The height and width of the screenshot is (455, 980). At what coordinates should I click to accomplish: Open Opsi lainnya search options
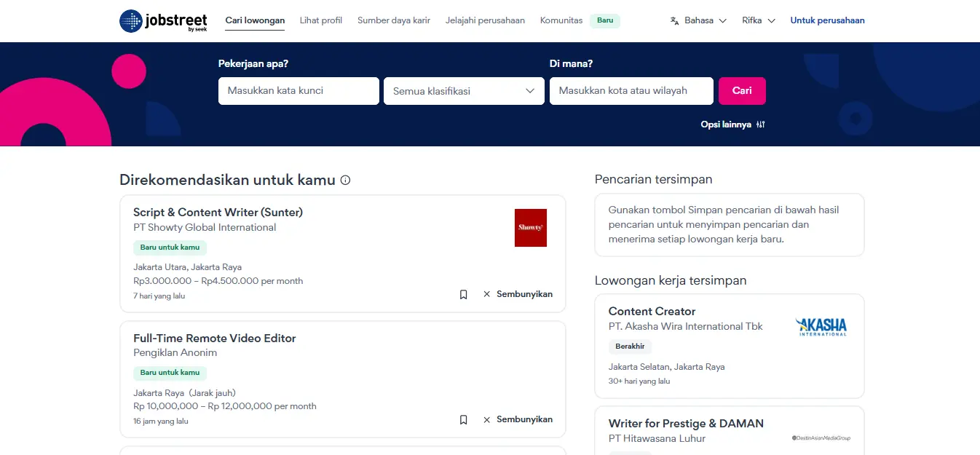(x=732, y=124)
